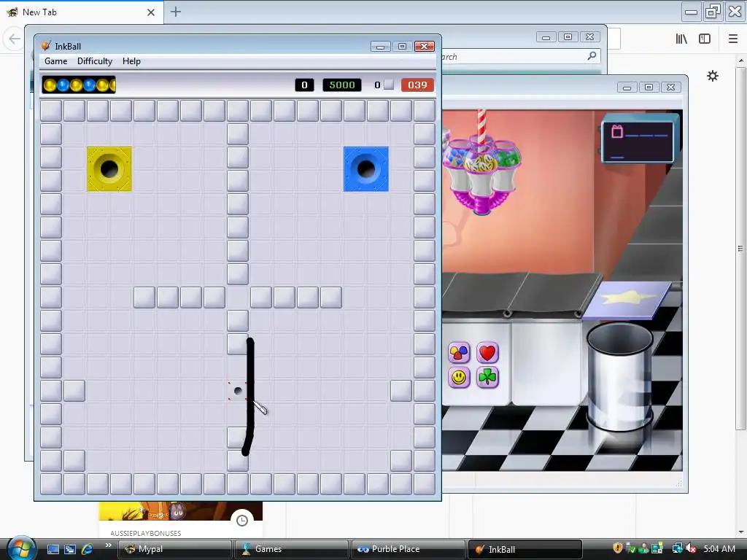Screen dimensions: 747x560
Task: Click the black score counter showing 0
Action: [304, 85]
